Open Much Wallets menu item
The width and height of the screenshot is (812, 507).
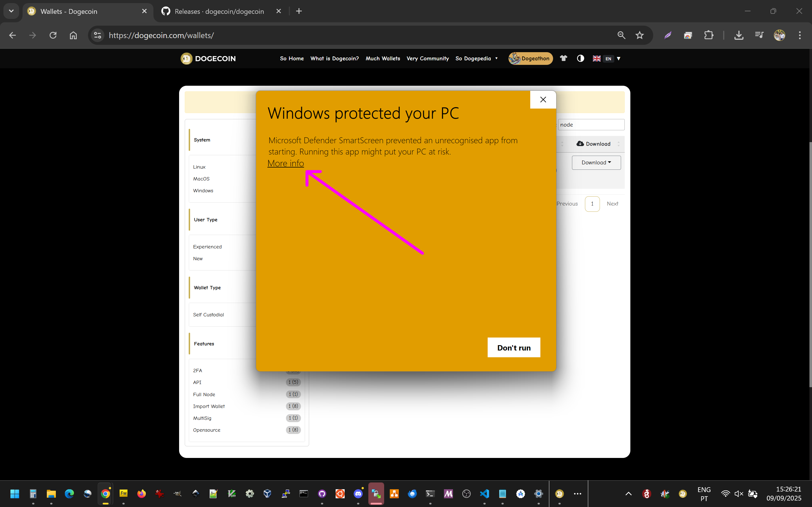click(x=383, y=58)
